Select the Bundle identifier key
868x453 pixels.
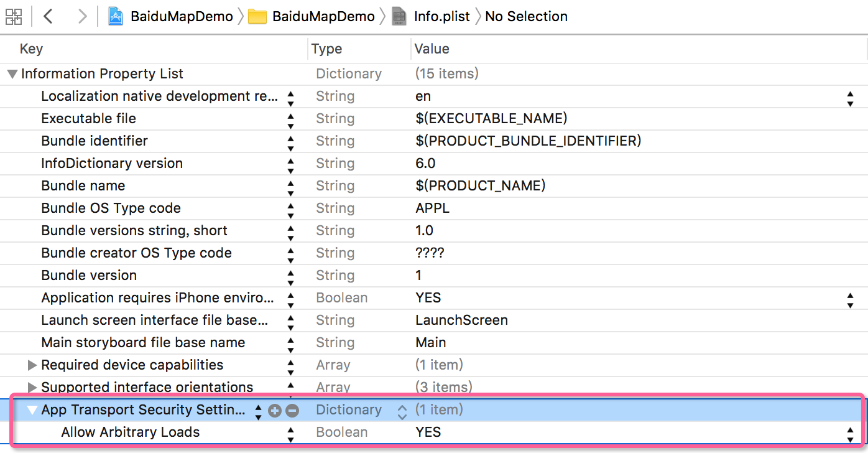(95, 141)
